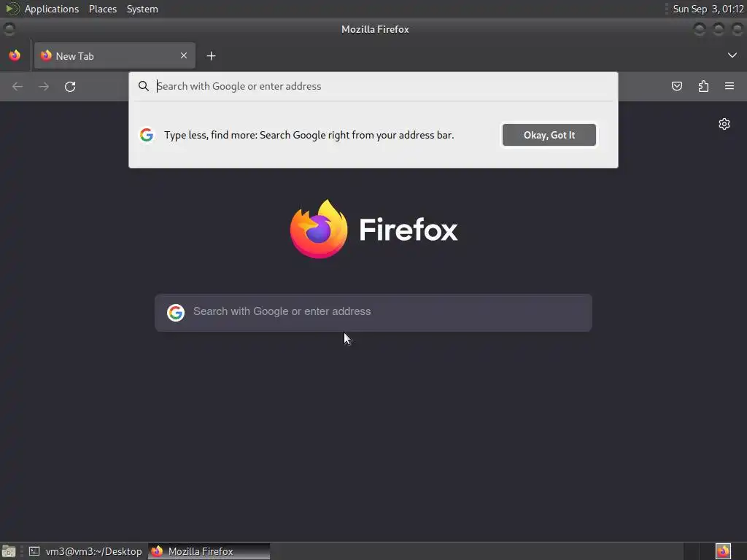747x560 pixels.
Task: Open the Firefox application hamburger menu
Action: pyautogui.click(x=729, y=86)
